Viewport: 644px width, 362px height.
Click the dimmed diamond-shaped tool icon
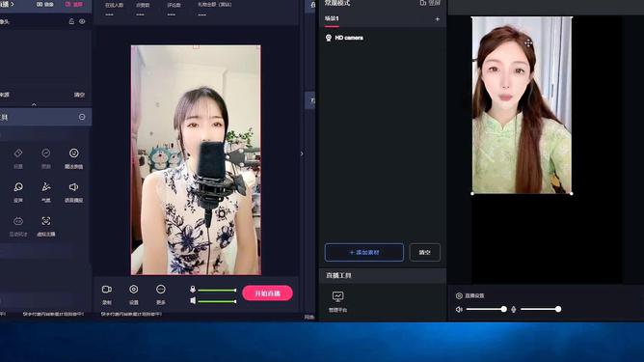click(18, 153)
